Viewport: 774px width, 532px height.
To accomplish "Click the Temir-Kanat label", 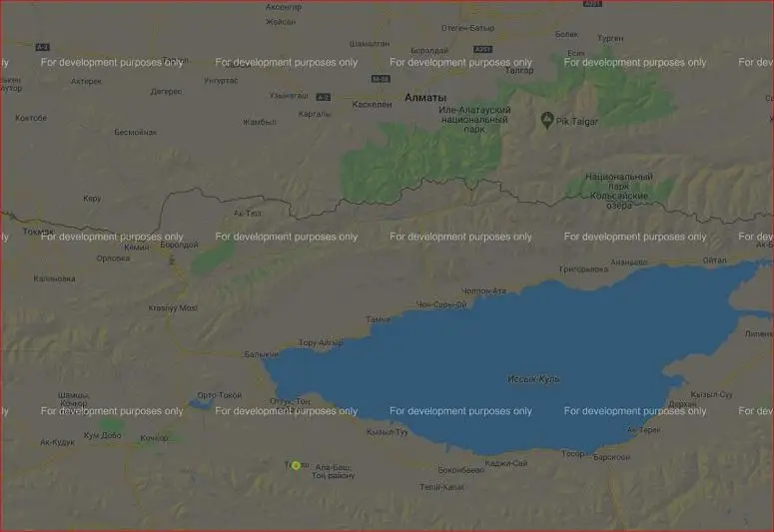I will [x=441, y=487].
